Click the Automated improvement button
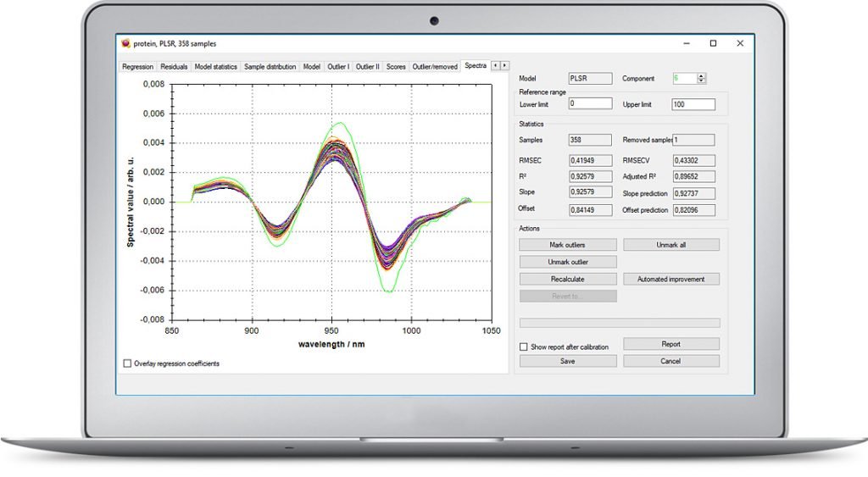 [x=671, y=279]
